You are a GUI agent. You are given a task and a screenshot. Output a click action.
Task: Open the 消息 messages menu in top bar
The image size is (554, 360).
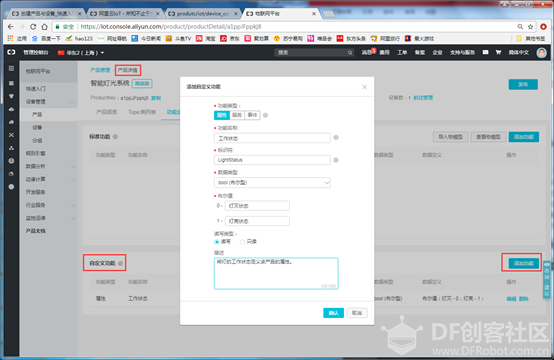(x=368, y=52)
